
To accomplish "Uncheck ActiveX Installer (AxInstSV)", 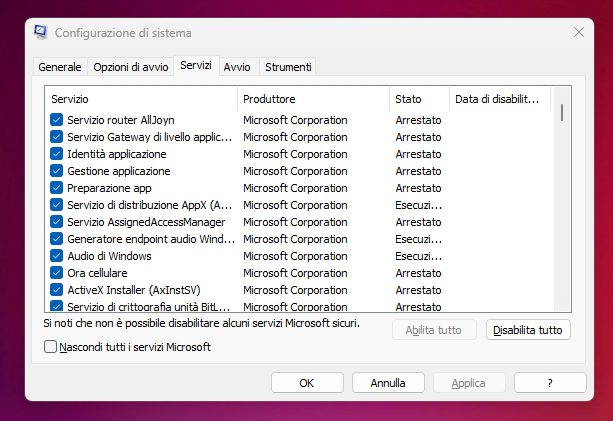I will point(56,290).
